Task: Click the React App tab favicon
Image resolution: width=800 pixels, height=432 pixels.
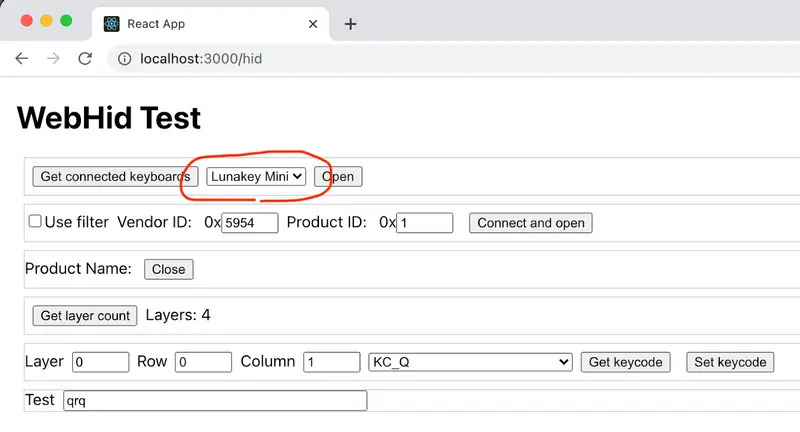Action: click(112, 24)
